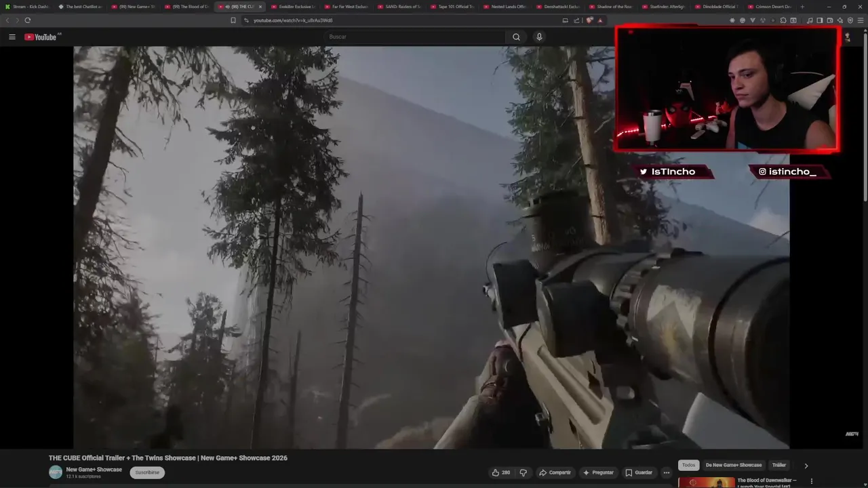Switch to Starfinder: Afterlight tab
The height and width of the screenshot is (488, 868).
point(663,6)
